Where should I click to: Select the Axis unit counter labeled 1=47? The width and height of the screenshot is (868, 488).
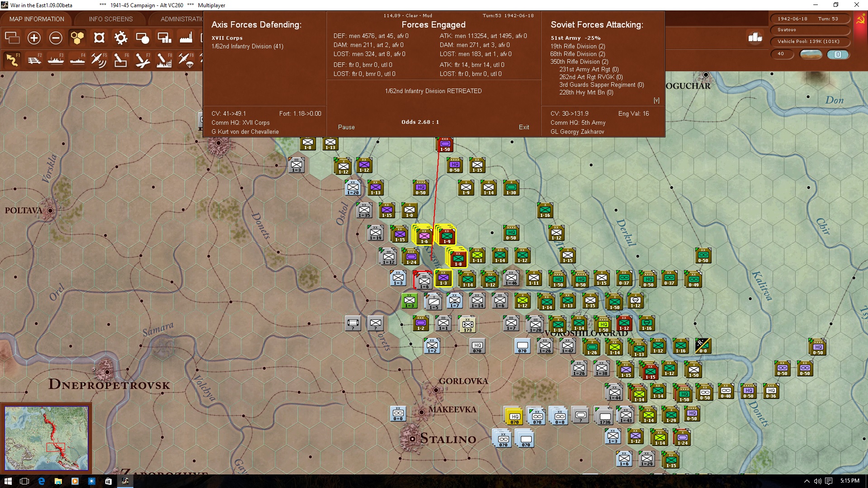coord(568,346)
